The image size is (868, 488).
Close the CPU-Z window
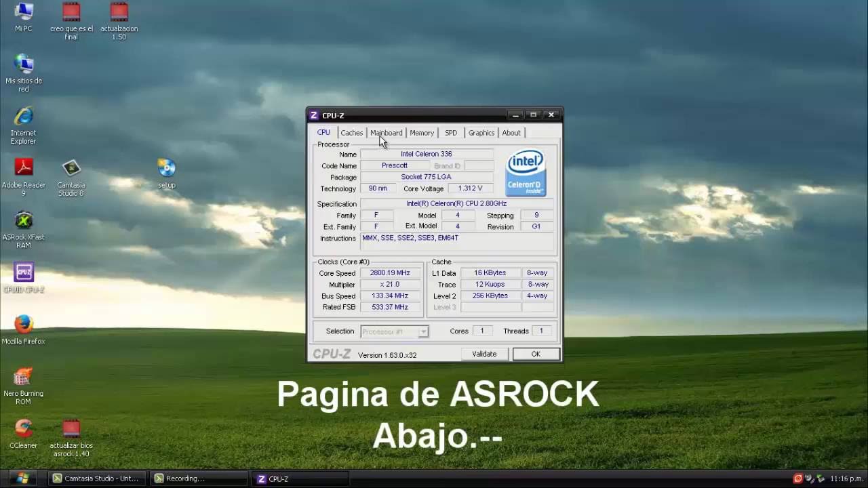551,115
